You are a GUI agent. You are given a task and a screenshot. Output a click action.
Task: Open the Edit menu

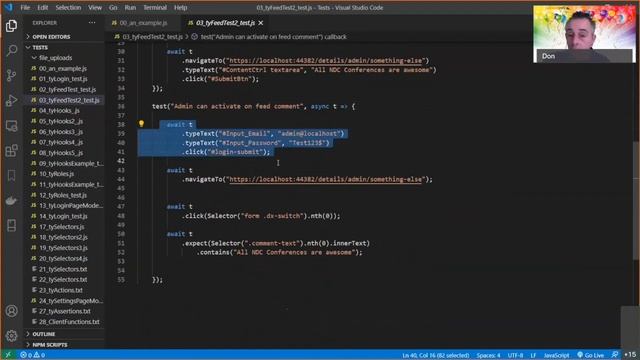pyautogui.click(x=42, y=7)
